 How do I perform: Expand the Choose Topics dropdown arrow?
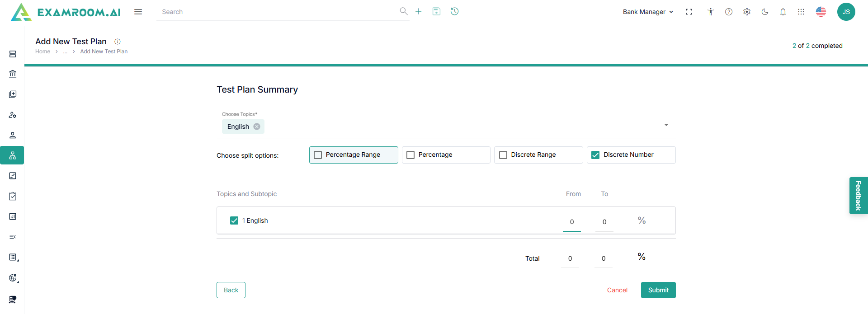click(x=666, y=125)
